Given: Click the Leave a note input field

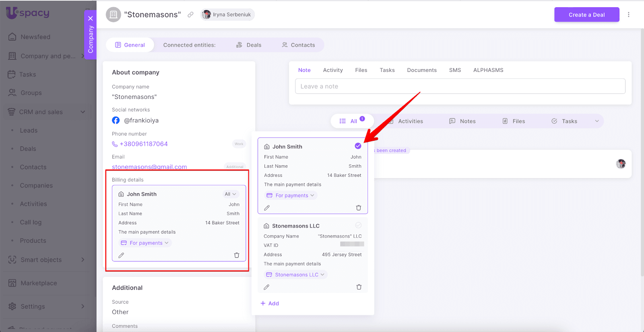Looking at the screenshot, I should (460, 86).
